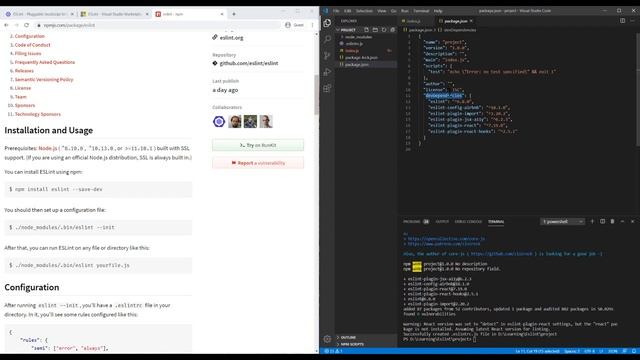Open the Extensions view in VS Code
640x360 pixels.
327,88
